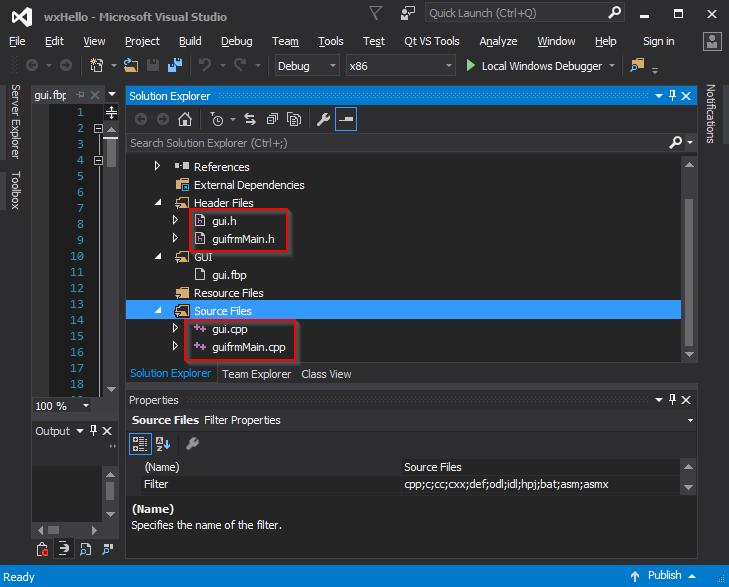
Task: Click the notifications flag icon in title bar
Action: 376,13
